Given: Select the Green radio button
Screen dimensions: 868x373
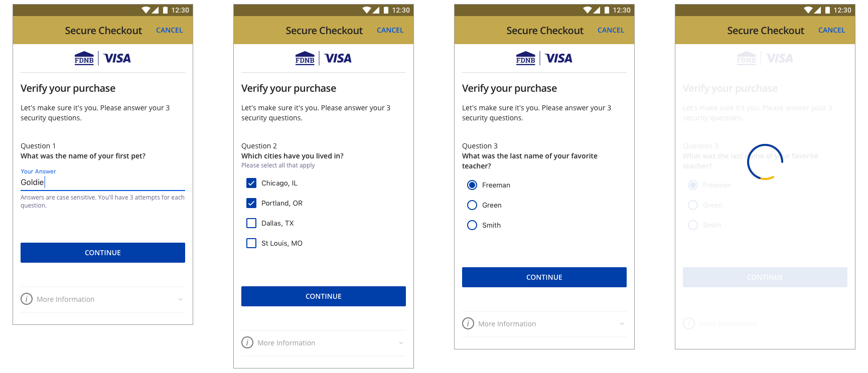Looking at the screenshot, I should (472, 206).
